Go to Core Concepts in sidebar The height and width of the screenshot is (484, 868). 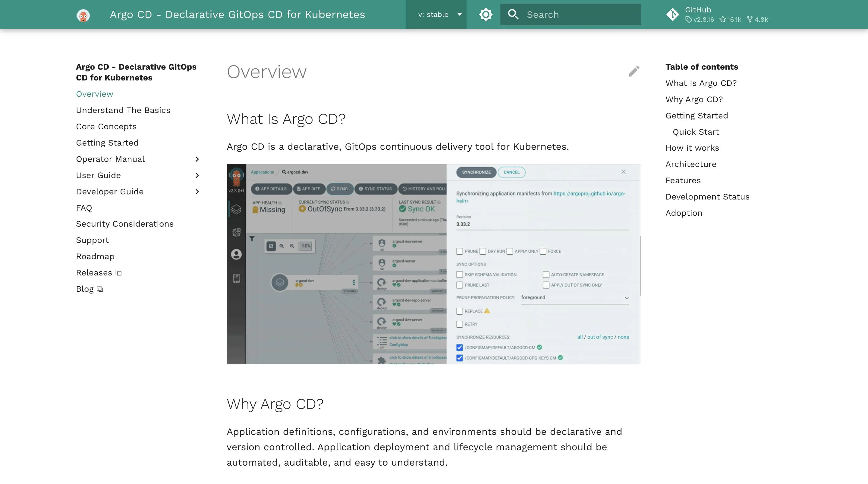pyautogui.click(x=106, y=126)
